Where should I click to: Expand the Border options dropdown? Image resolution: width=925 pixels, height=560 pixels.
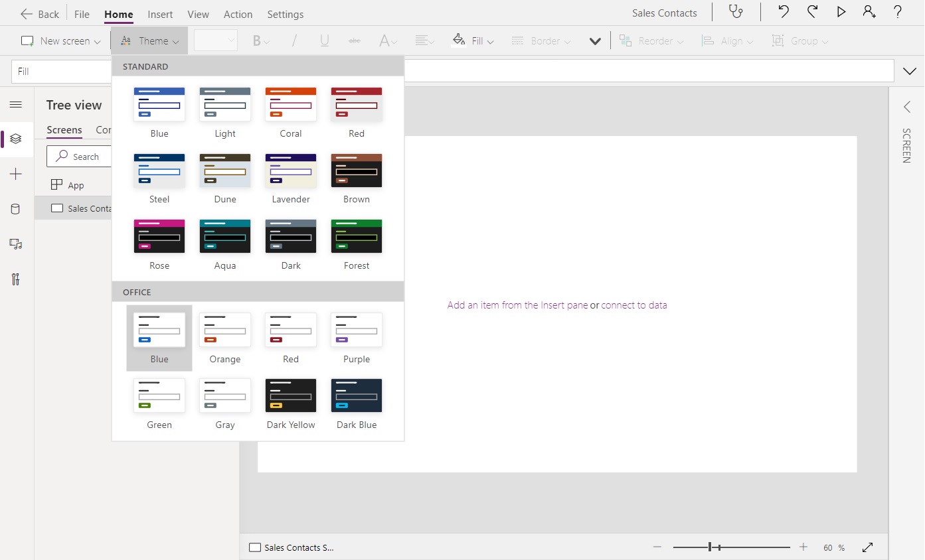pos(541,40)
